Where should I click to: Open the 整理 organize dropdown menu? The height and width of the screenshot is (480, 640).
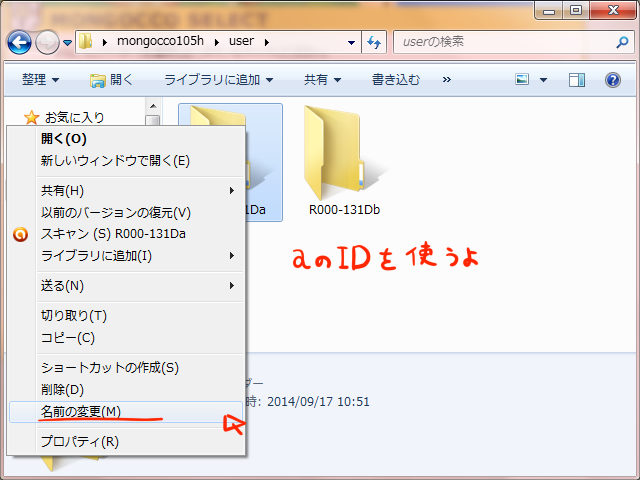click(x=41, y=79)
